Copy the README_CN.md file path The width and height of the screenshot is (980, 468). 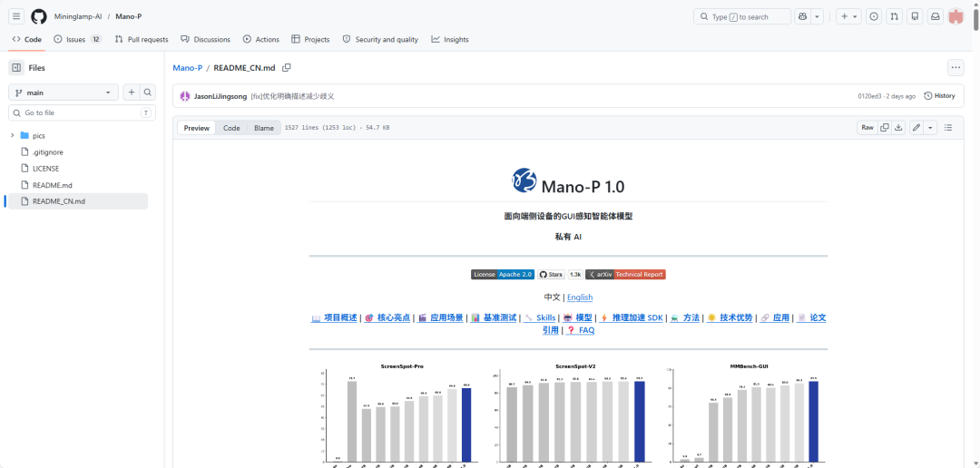[286, 67]
